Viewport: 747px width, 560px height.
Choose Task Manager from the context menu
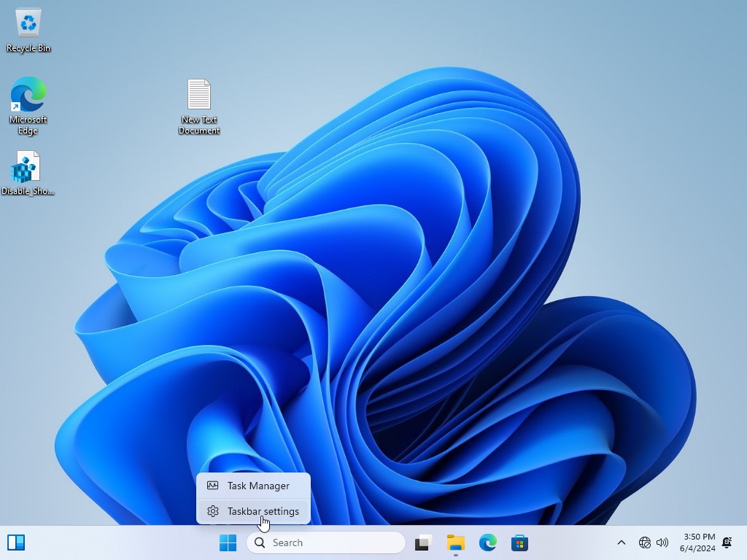coord(253,486)
